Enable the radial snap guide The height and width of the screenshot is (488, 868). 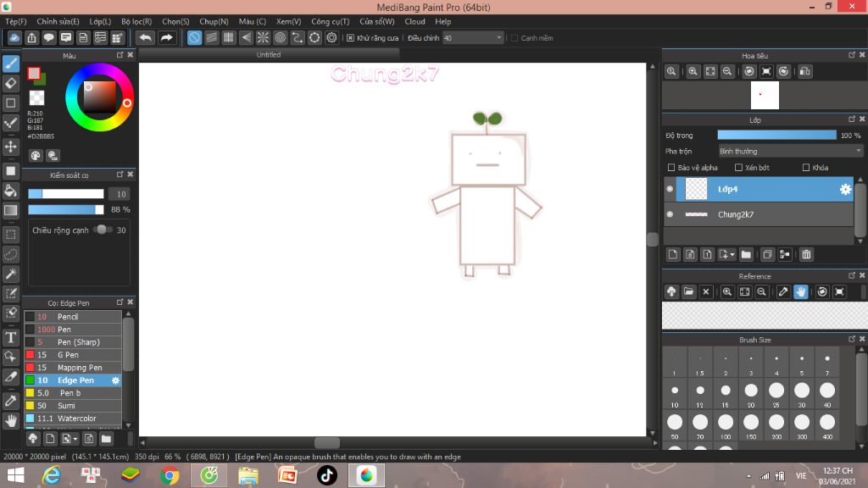point(263,37)
